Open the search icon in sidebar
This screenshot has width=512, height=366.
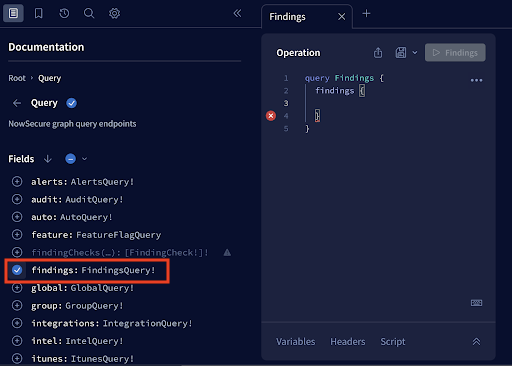89,13
